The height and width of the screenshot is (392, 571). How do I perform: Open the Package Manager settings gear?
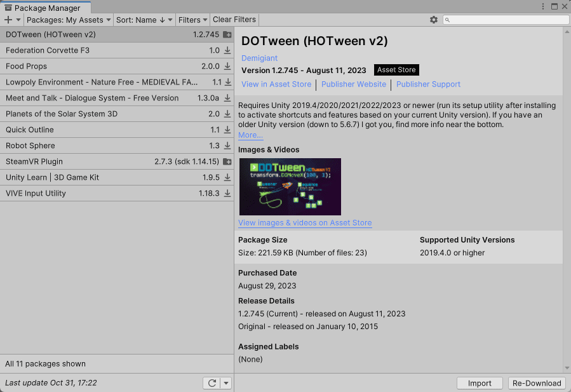pyautogui.click(x=434, y=20)
